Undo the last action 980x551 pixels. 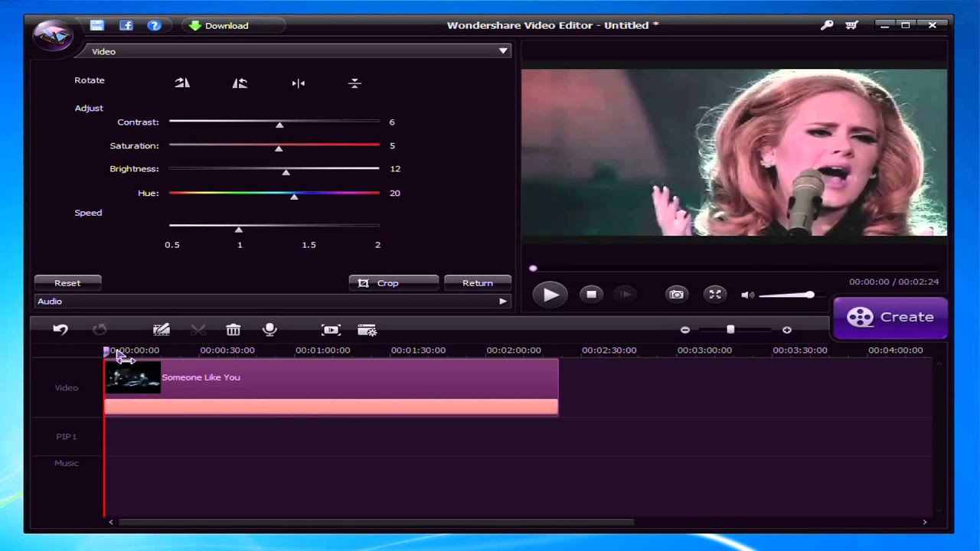tap(60, 330)
